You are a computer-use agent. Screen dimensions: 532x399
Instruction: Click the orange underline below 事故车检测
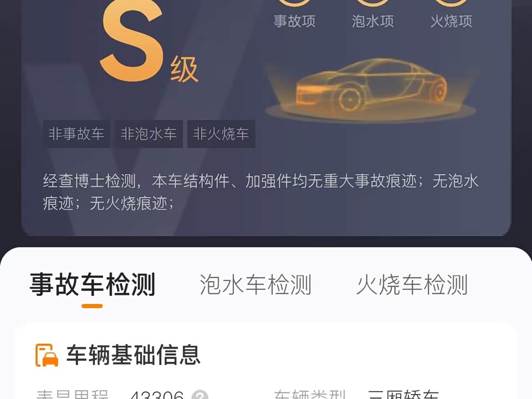tap(93, 306)
